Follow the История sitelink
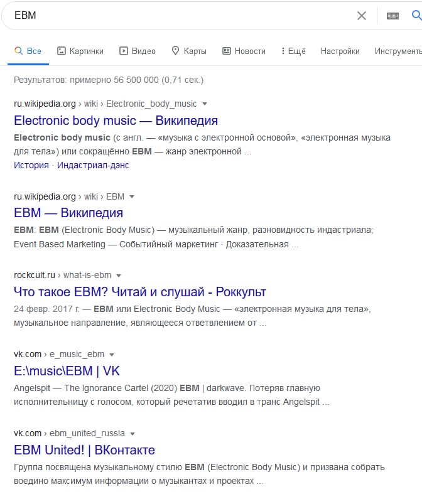The image size is (422, 504). (x=31, y=165)
